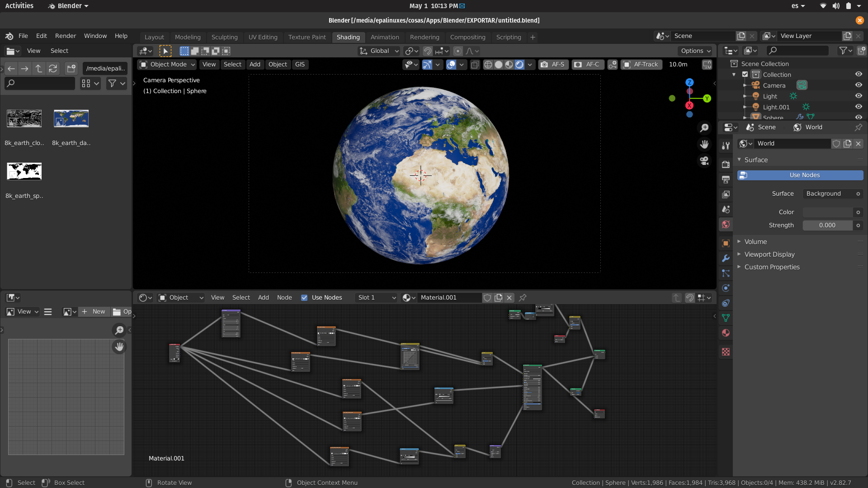Screen dimensions: 868x488
Task: Open the Render menu
Action: point(65,36)
